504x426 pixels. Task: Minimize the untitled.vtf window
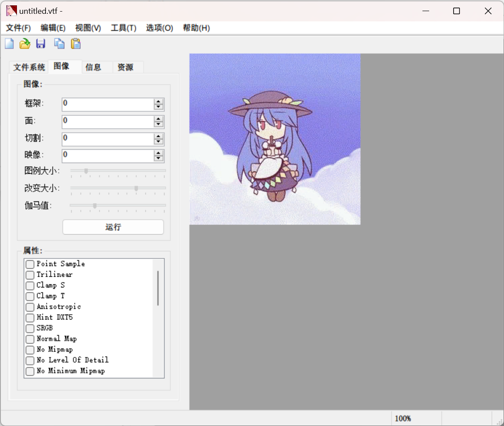426,11
